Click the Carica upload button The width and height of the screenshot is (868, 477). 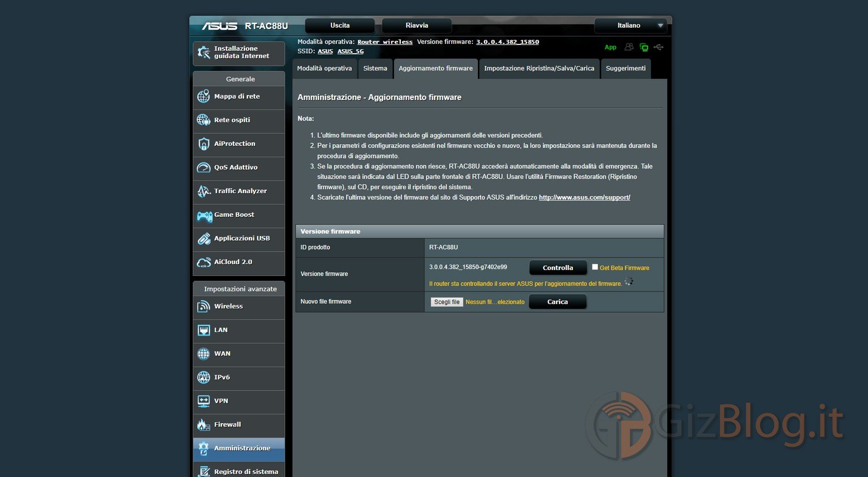point(557,302)
